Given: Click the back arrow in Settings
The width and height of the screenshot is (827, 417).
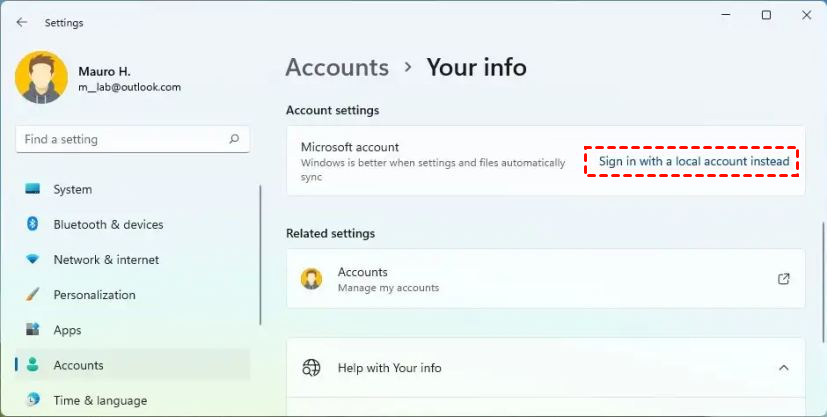Looking at the screenshot, I should coord(22,22).
